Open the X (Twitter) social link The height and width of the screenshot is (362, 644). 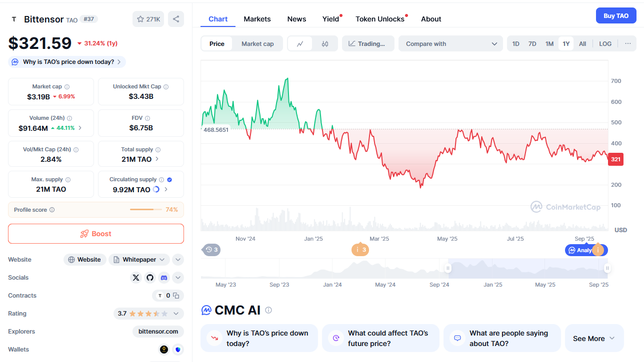136,278
